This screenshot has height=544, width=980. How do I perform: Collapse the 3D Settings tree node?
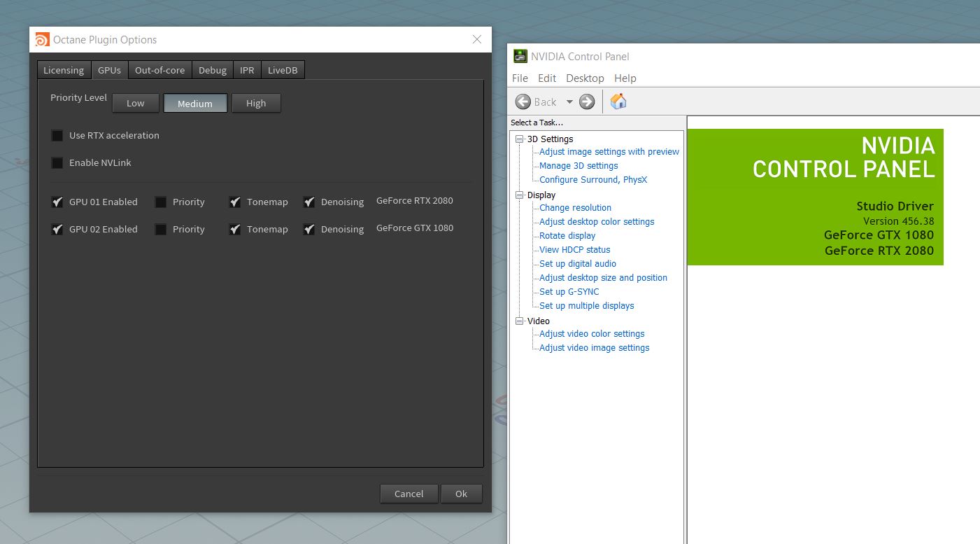(x=519, y=139)
